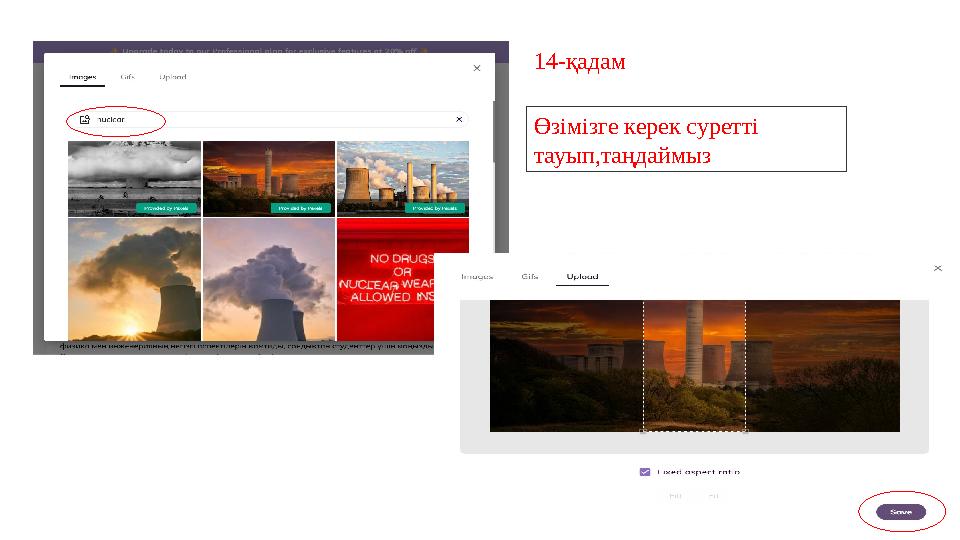Viewport: 960px width, 540px height.
Task: Clear the nuclear search field
Action: pyautogui.click(x=459, y=119)
